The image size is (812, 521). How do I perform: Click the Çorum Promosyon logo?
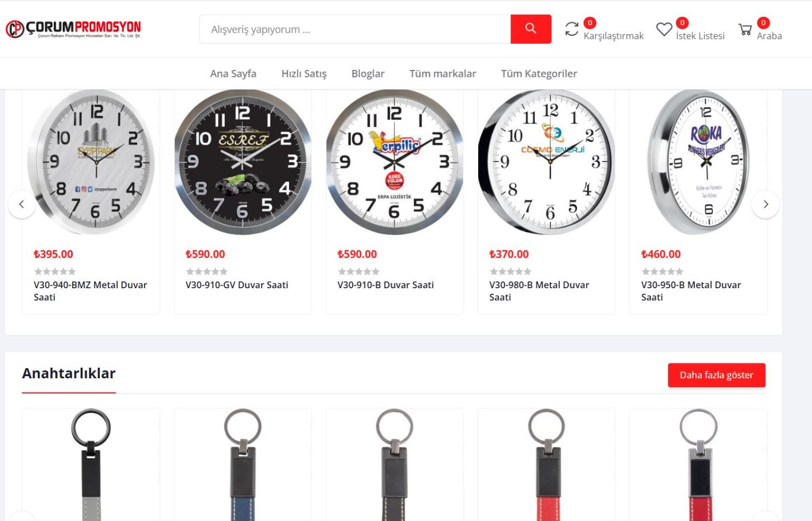click(73, 29)
